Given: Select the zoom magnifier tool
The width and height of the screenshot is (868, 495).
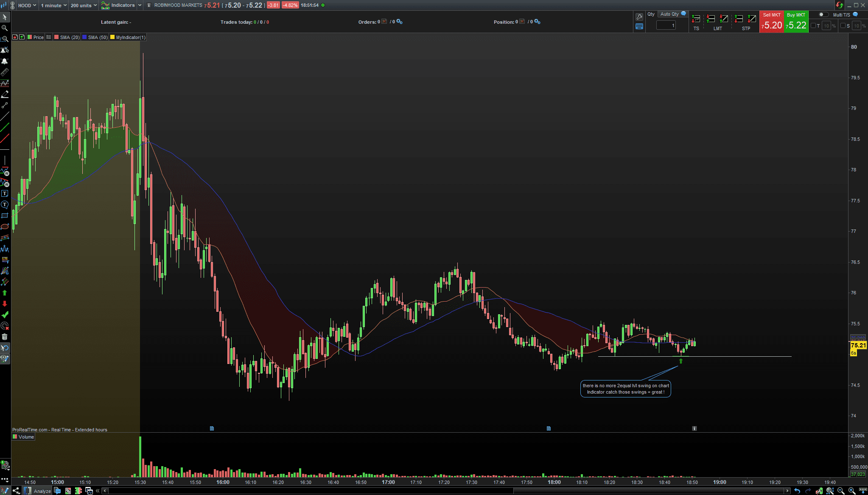Looking at the screenshot, I should [5, 28].
